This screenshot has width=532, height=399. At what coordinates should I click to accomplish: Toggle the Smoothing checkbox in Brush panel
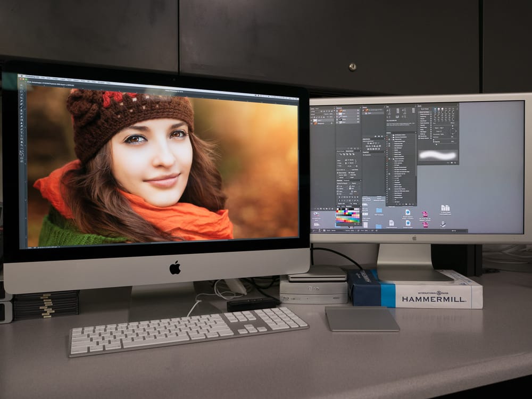tap(420, 136)
